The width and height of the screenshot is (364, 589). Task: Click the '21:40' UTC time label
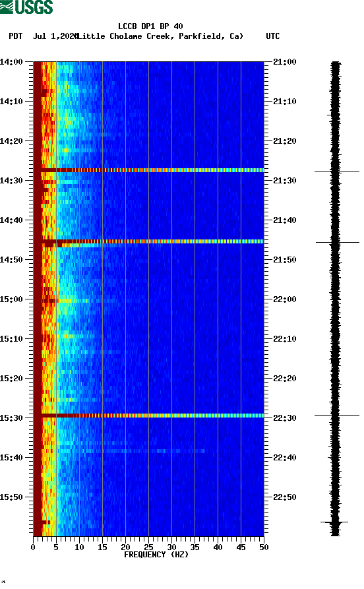(x=285, y=220)
